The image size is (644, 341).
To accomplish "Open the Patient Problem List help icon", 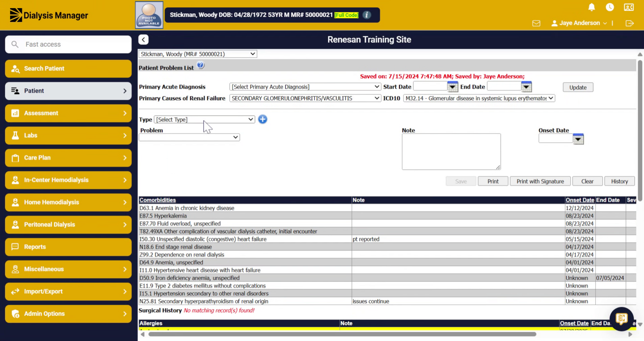I will pyautogui.click(x=200, y=65).
